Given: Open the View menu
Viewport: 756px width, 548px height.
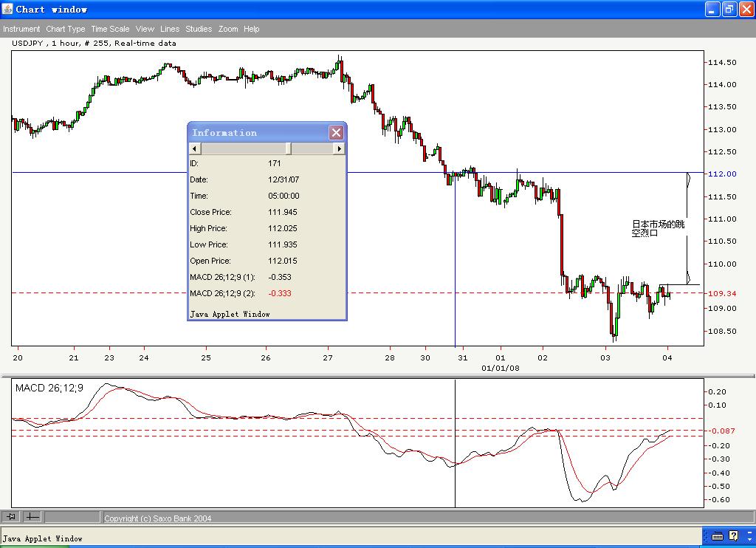Looking at the screenshot, I should coord(145,29).
